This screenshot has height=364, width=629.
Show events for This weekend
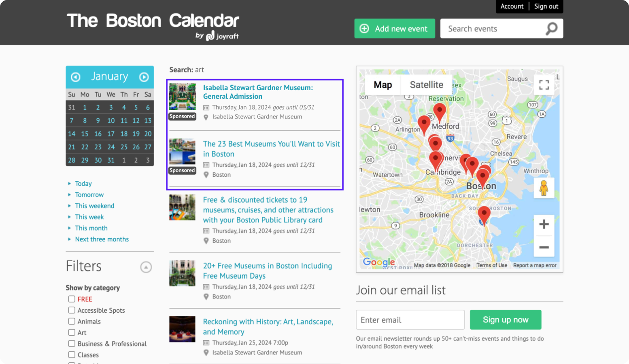pyautogui.click(x=95, y=206)
